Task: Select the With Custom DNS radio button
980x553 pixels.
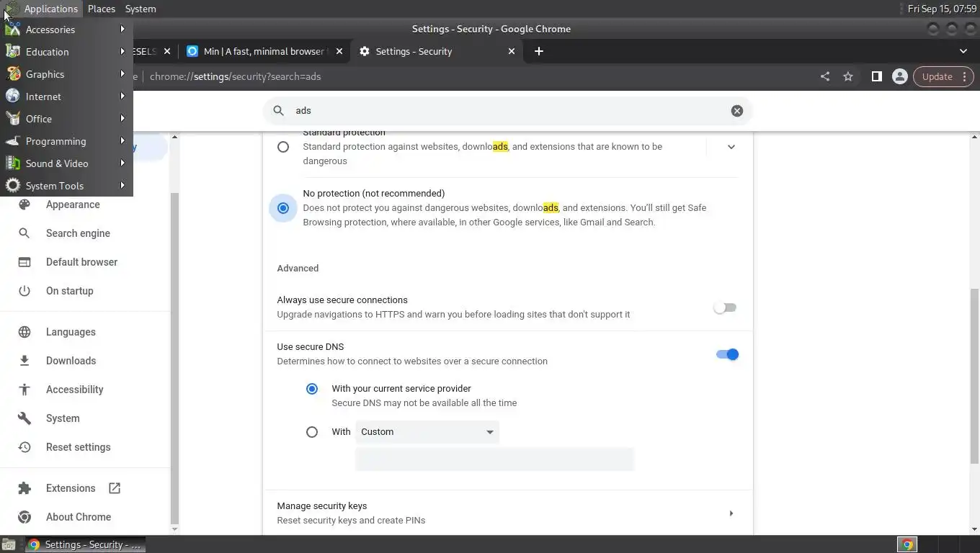Action: 312,432
